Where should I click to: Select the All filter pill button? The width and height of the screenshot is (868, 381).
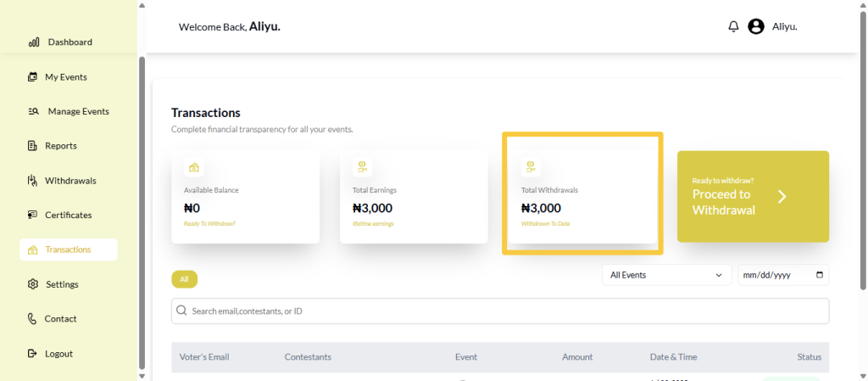pos(184,279)
